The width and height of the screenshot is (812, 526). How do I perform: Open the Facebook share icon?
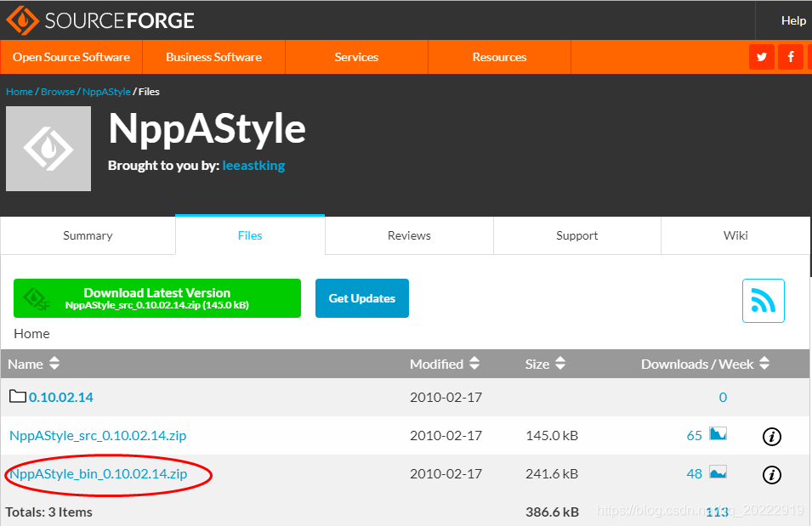791,57
